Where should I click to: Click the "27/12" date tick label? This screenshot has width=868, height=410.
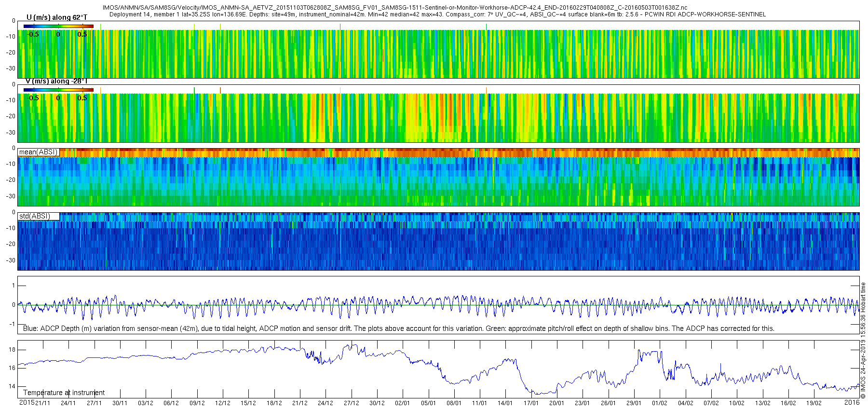click(x=351, y=403)
